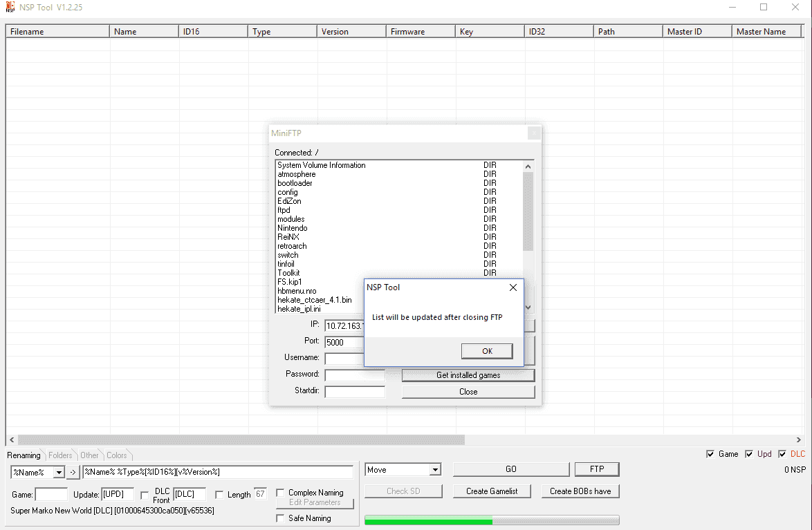Select the tinfoil directory in FTP list
The height and width of the screenshot is (530, 812).
coord(399,264)
